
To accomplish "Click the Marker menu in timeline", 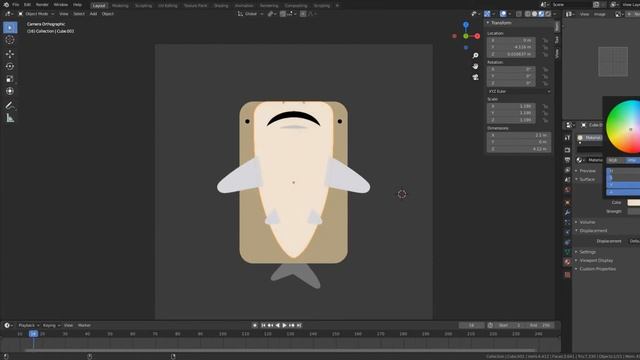I will point(84,325).
